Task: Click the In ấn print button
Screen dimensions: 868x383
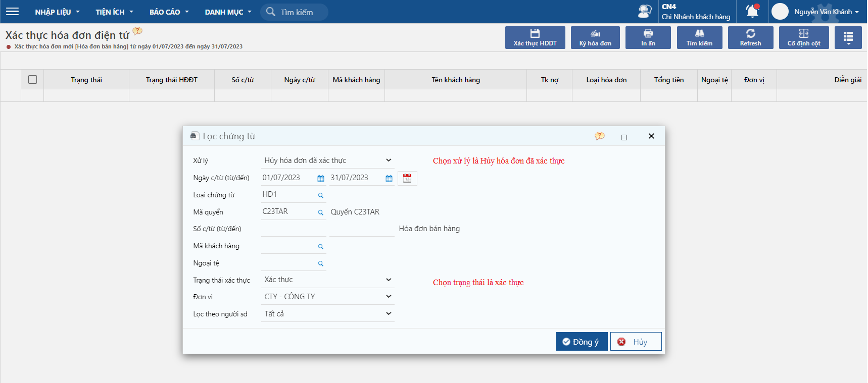Action: pos(648,38)
